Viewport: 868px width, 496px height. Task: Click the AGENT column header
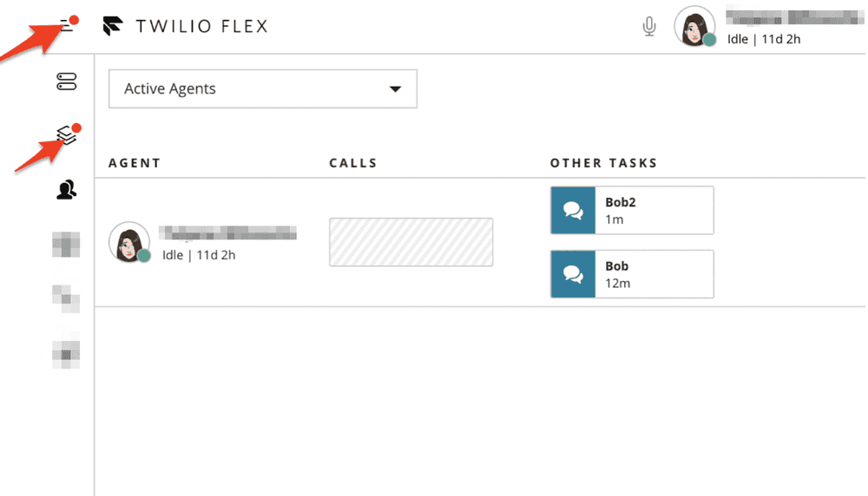pos(135,163)
